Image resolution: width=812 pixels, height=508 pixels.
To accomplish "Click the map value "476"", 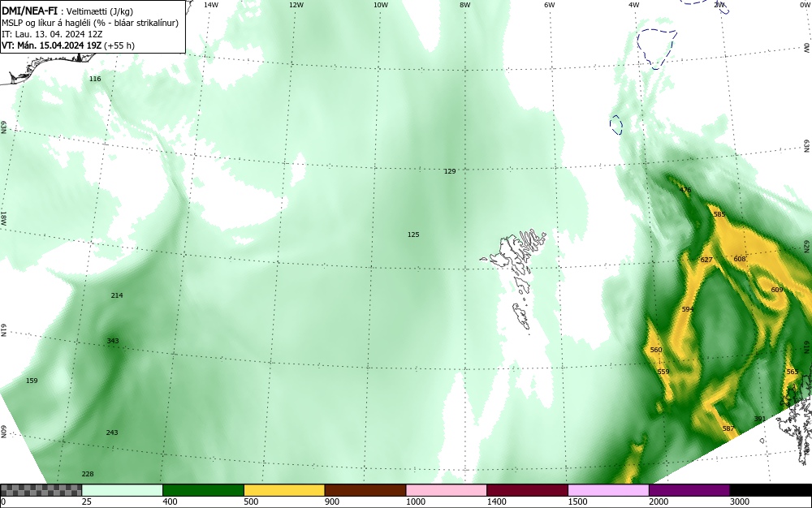I will 685,191.
